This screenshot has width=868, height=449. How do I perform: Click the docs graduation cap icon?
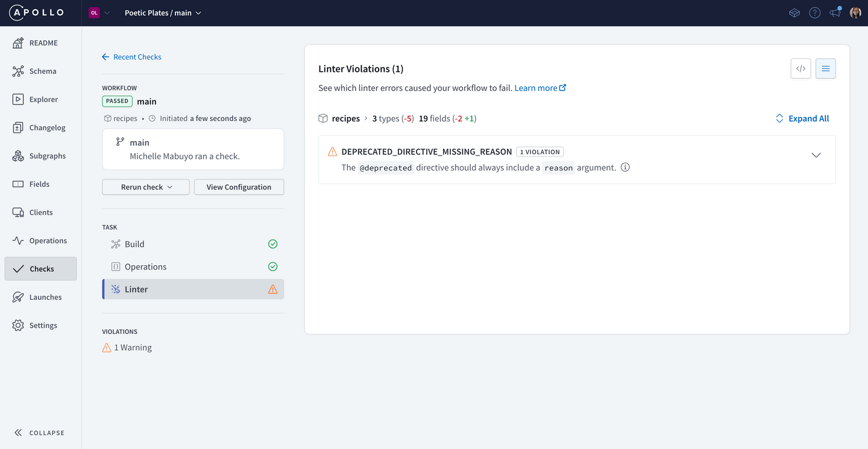(x=794, y=13)
